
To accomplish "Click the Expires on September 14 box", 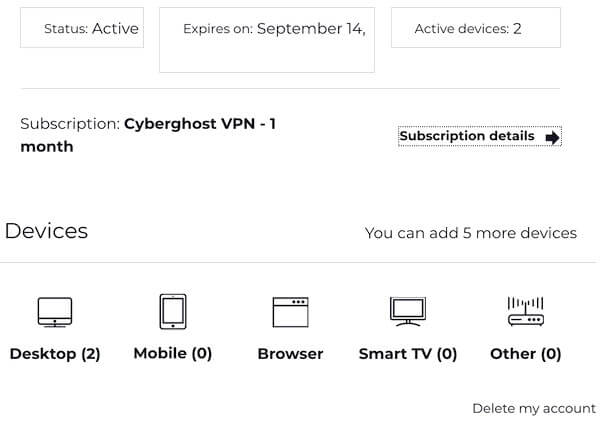I will (267, 40).
